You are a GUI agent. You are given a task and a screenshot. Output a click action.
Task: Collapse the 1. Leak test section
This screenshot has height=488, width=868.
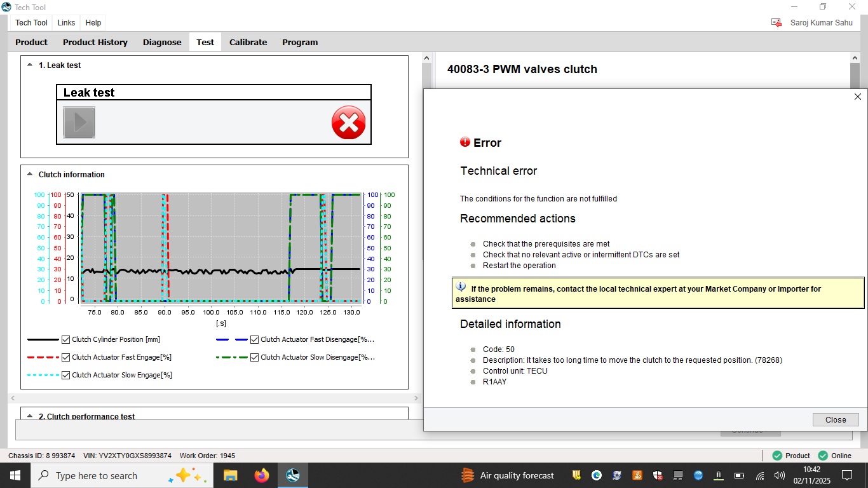click(29, 65)
